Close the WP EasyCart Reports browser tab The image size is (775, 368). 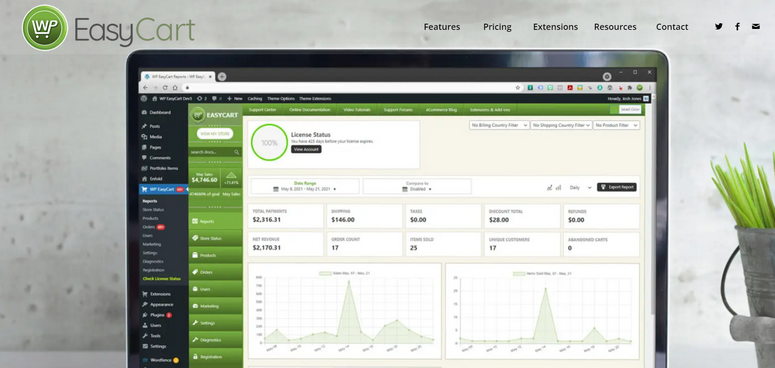210,77
